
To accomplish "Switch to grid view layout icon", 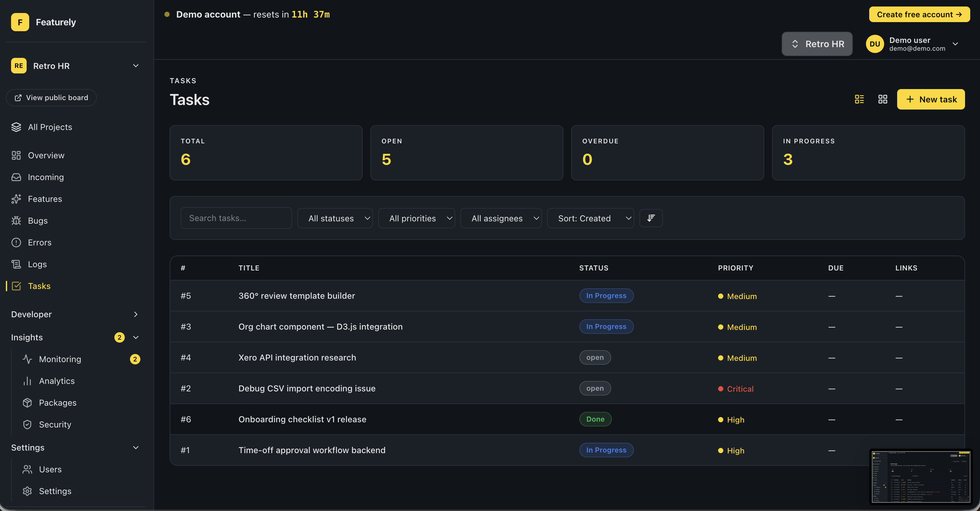I will point(883,99).
